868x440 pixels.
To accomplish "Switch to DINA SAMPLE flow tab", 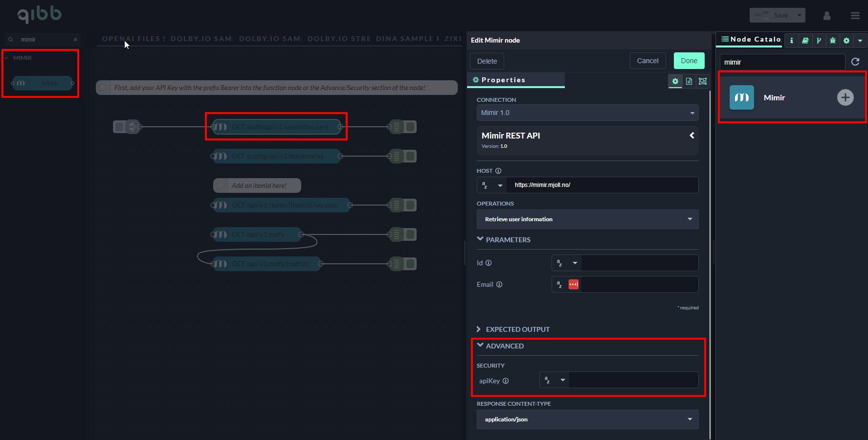I will (407, 39).
